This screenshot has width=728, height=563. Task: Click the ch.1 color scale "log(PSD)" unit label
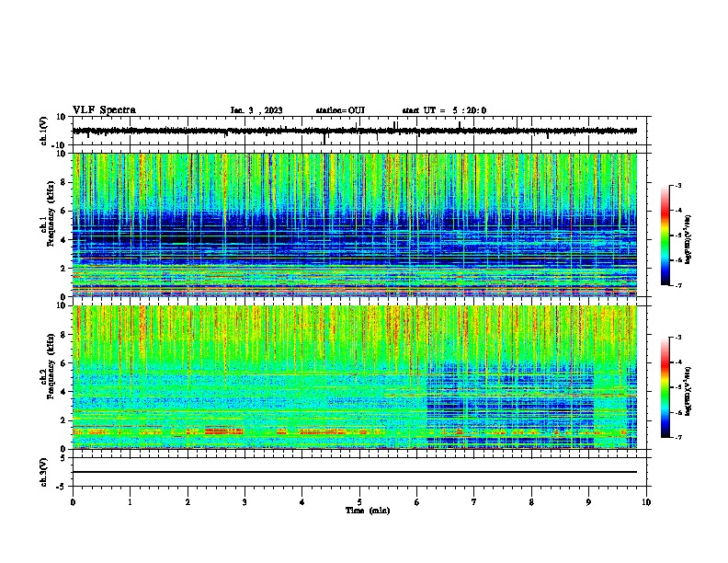pos(688,239)
